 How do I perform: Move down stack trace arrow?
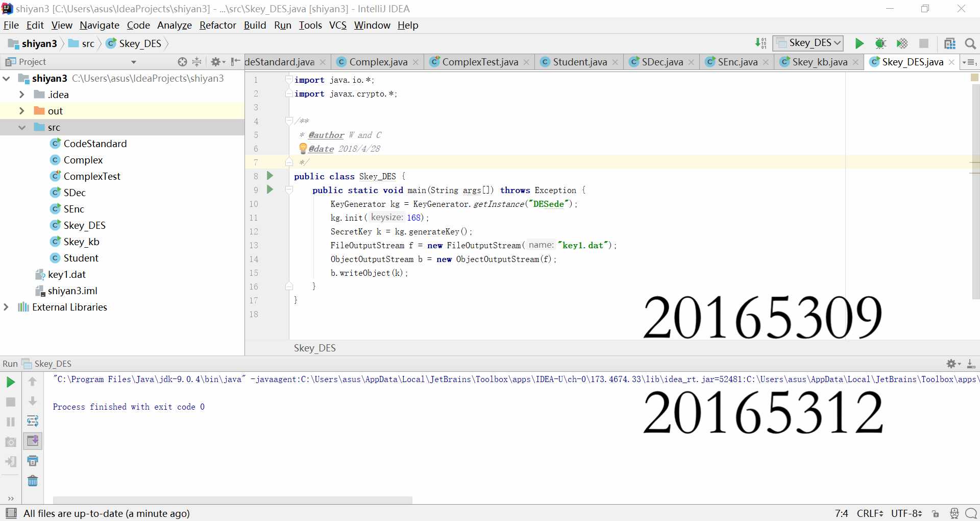[32, 401]
